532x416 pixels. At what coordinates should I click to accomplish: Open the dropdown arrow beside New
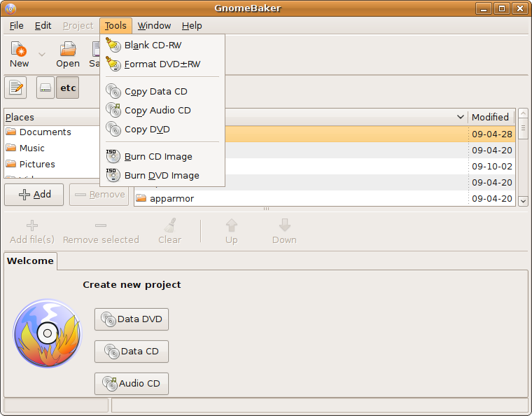click(x=42, y=55)
